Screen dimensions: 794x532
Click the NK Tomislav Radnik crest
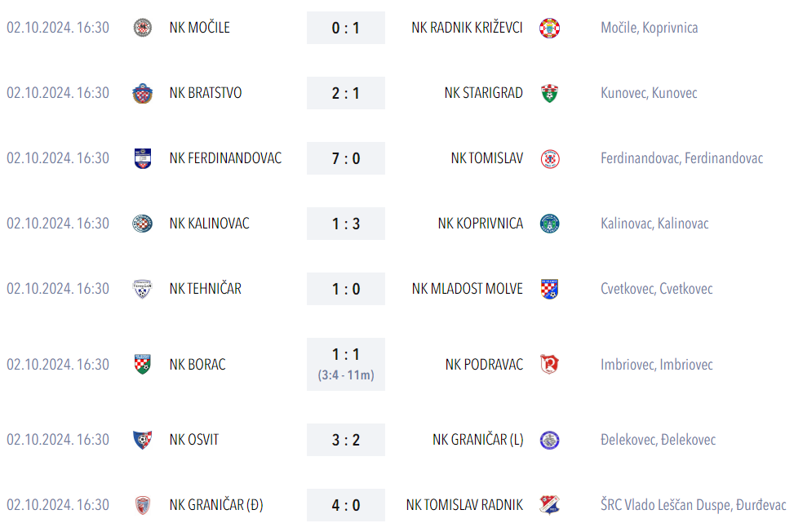point(549,505)
